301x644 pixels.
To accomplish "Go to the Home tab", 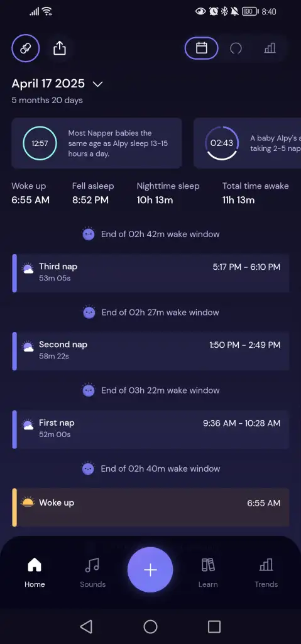I will pyautogui.click(x=35, y=572).
